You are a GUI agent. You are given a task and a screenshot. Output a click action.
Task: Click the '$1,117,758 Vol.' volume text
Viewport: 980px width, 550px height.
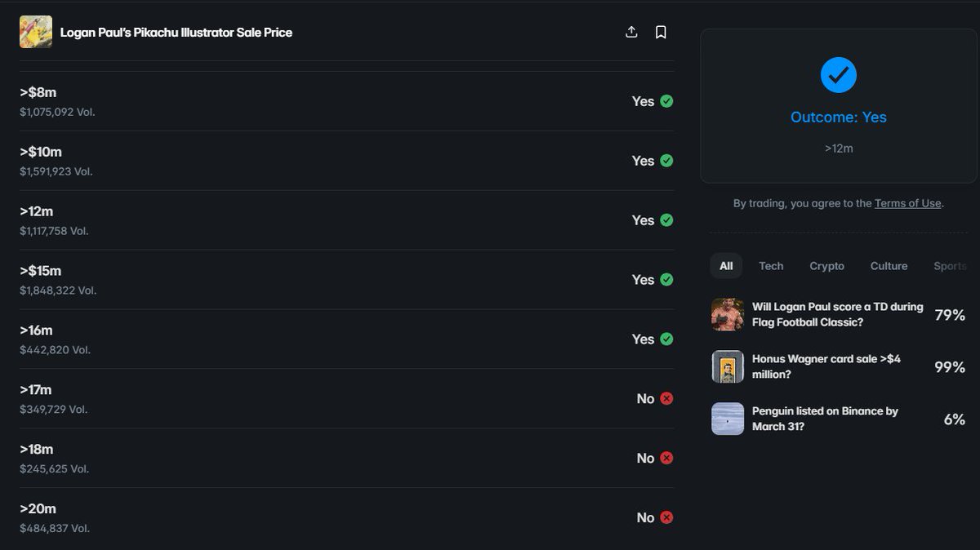pos(54,231)
